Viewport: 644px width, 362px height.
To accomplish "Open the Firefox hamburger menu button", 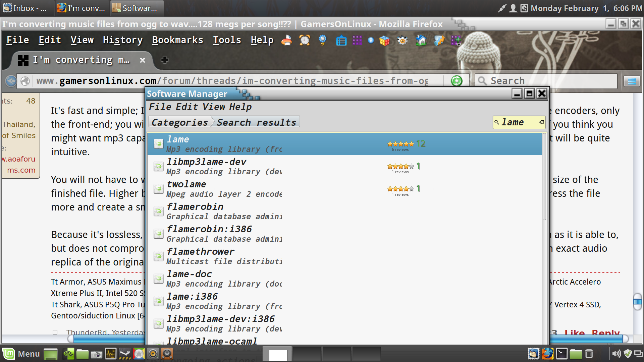I will pyautogui.click(x=632, y=81).
